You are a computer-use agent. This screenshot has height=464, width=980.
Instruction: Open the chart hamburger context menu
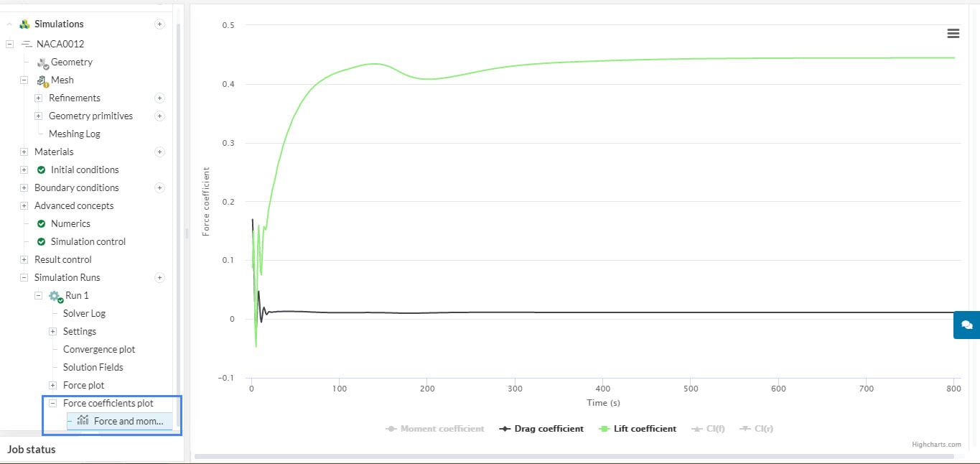pyautogui.click(x=953, y=33)
